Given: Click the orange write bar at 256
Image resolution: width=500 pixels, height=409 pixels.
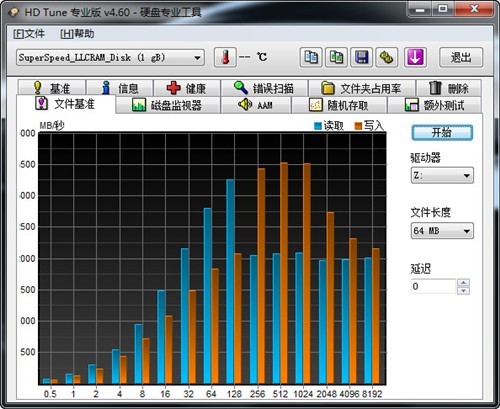Looking at the screenshot, I should (x=261, y=276).
